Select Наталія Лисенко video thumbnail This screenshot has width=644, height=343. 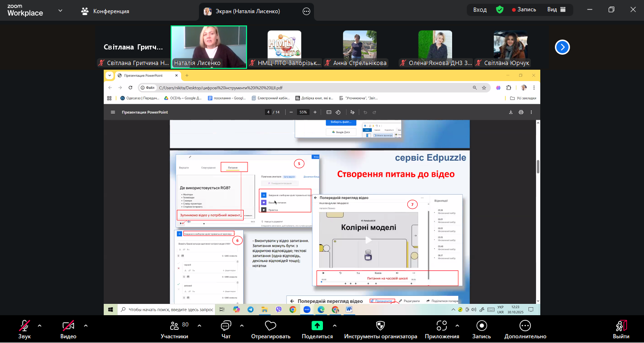(x=208, y=47)
